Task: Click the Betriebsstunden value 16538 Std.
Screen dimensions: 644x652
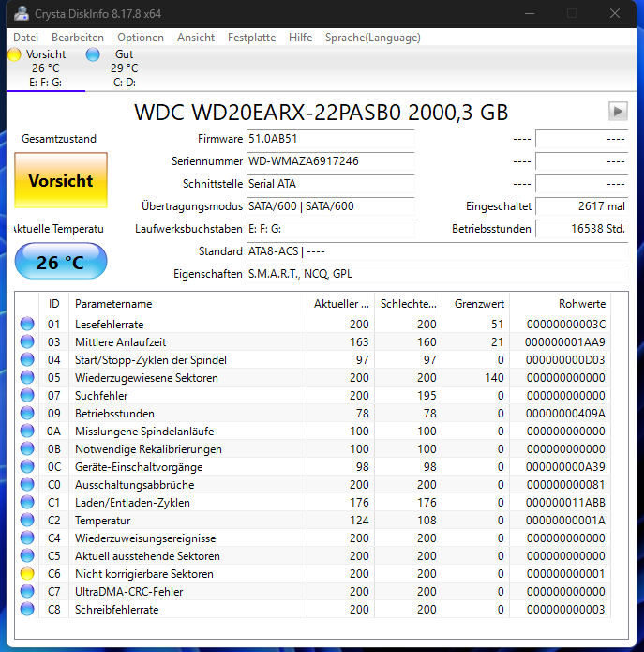Action: pyautogui.click(x=582, y=229)
